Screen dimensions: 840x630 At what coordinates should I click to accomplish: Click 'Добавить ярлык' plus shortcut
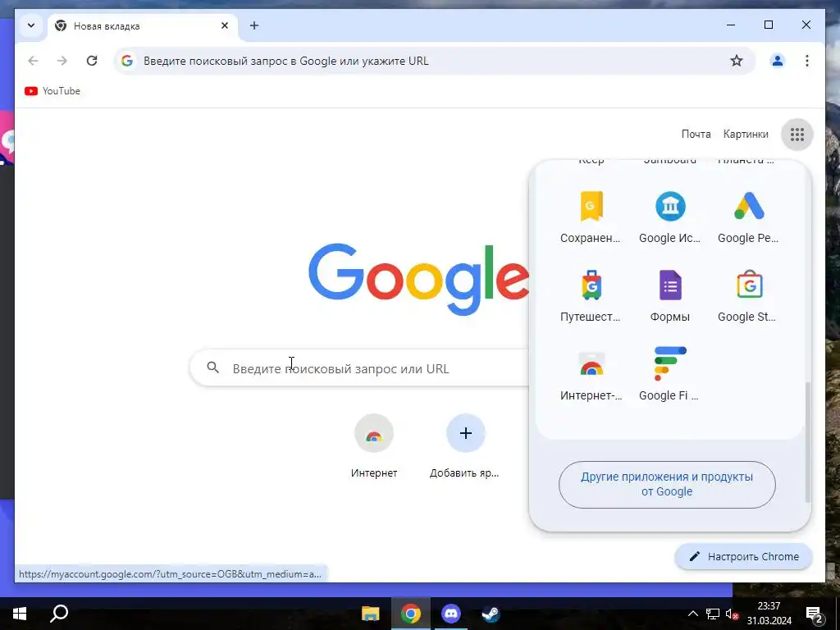coord(465,446)
